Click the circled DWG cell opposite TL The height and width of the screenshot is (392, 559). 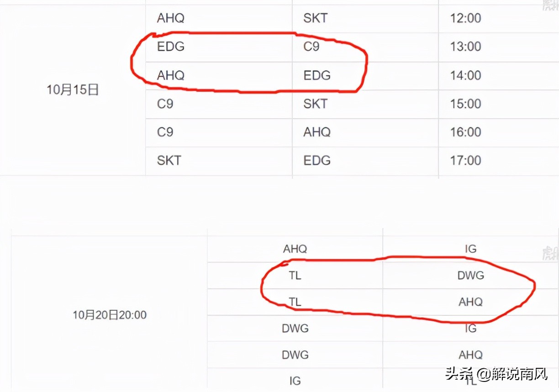pyautogui.click(x=470, y=275)
